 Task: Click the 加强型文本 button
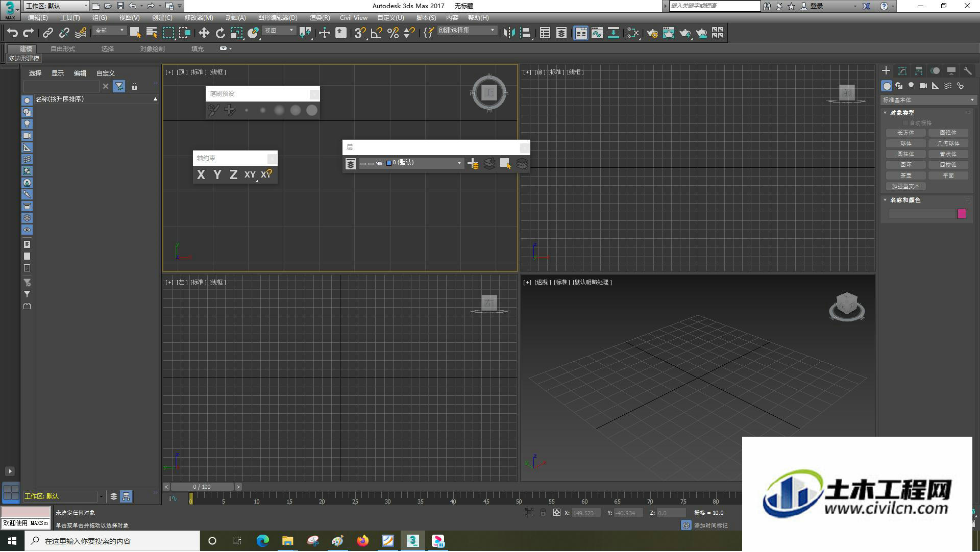click(x=905, y=186)
